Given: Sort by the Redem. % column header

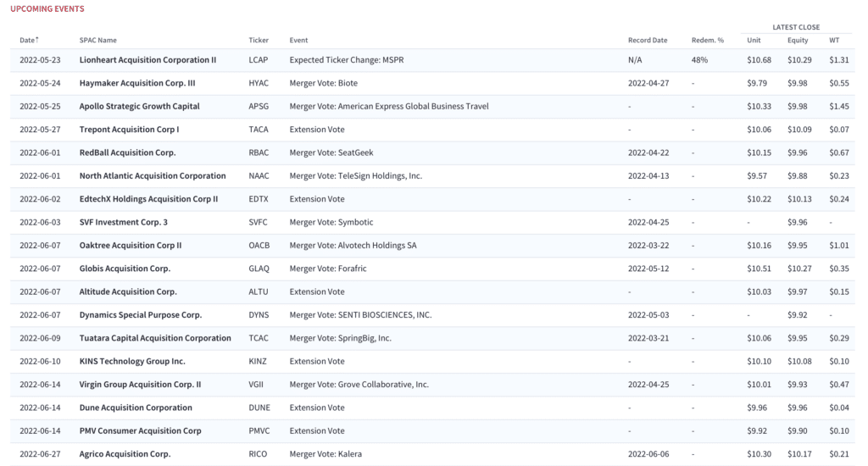Looking at the screenshot, I should [708, 40].
